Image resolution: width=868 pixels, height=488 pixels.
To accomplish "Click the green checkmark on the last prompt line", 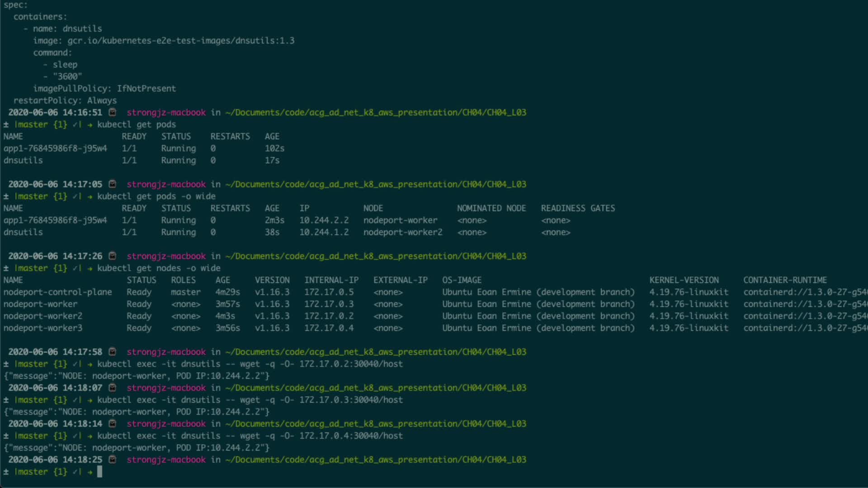I will coord(75,472).
